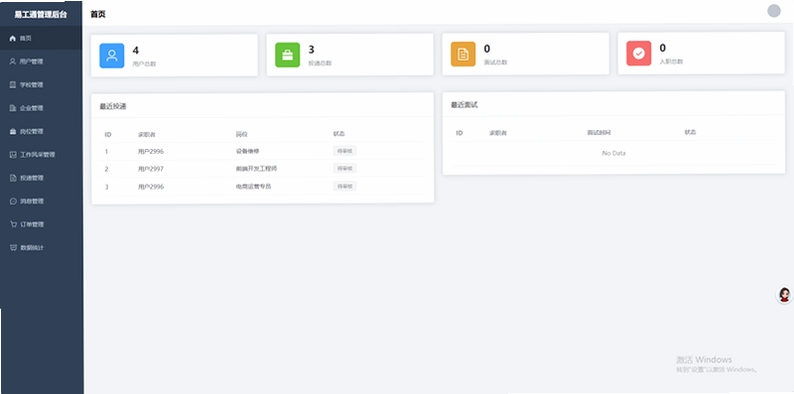Click the 入职总数 count 0
This screenshot has width=794, height=394.
[663, 48]
